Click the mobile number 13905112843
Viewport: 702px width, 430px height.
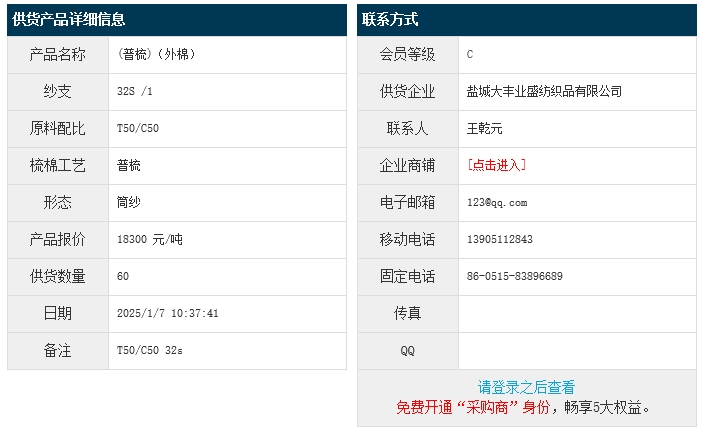pos(500,239)
